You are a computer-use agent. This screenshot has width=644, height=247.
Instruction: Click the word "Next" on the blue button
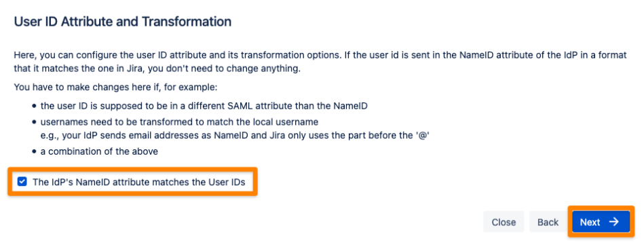pos(590,222)
